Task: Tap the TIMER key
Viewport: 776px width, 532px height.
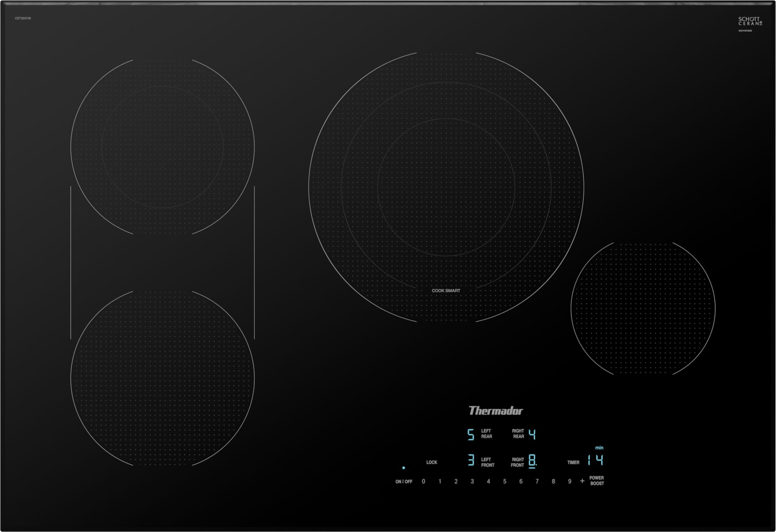Action: pos(573,462)
